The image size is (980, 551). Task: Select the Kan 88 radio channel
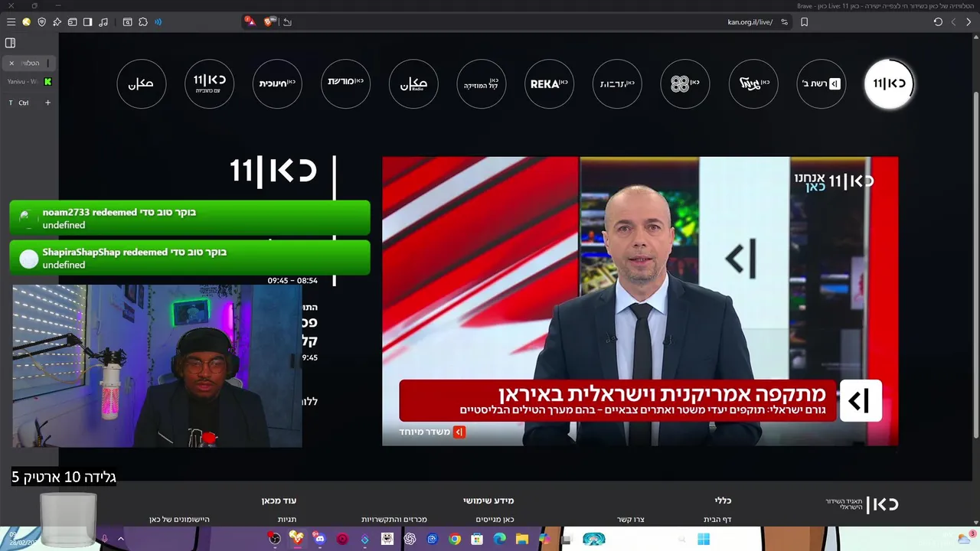tap(685, 83)
